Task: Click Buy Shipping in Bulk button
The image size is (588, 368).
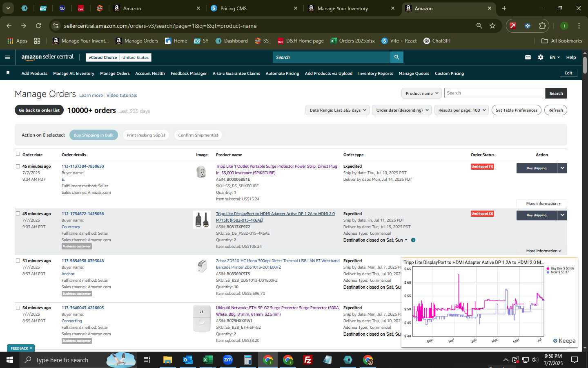Action: tap(94, 135)
